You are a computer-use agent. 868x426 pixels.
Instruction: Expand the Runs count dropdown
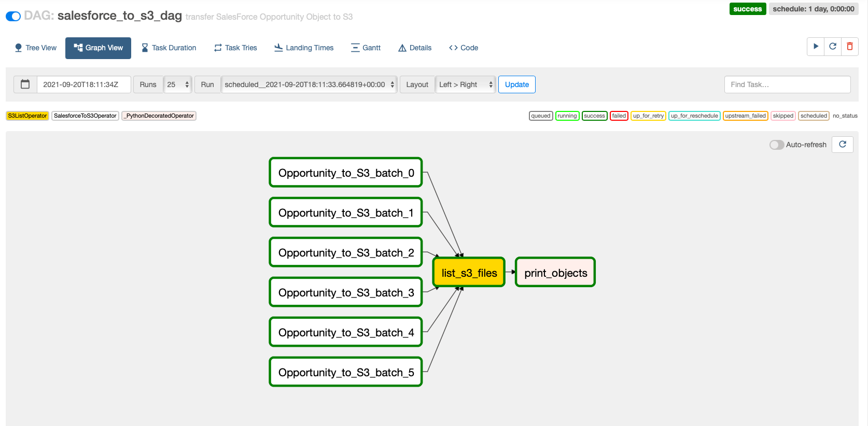178,84
